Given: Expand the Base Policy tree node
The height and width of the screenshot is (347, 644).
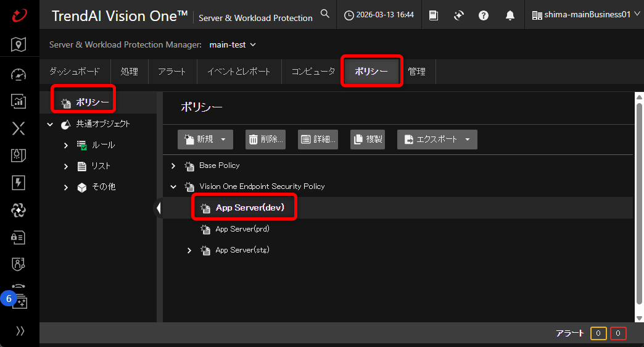Looking at the screenshot, I should tap(173, 166).
